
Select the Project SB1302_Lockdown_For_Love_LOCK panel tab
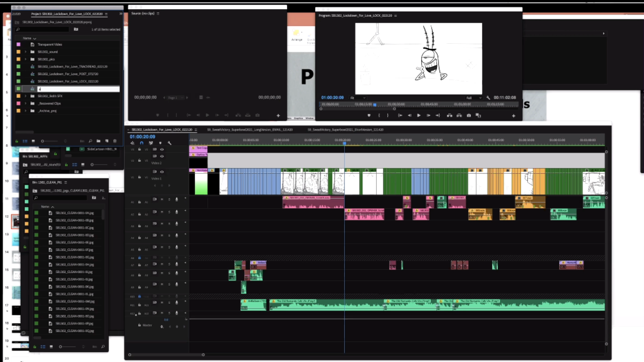[67, 14]
